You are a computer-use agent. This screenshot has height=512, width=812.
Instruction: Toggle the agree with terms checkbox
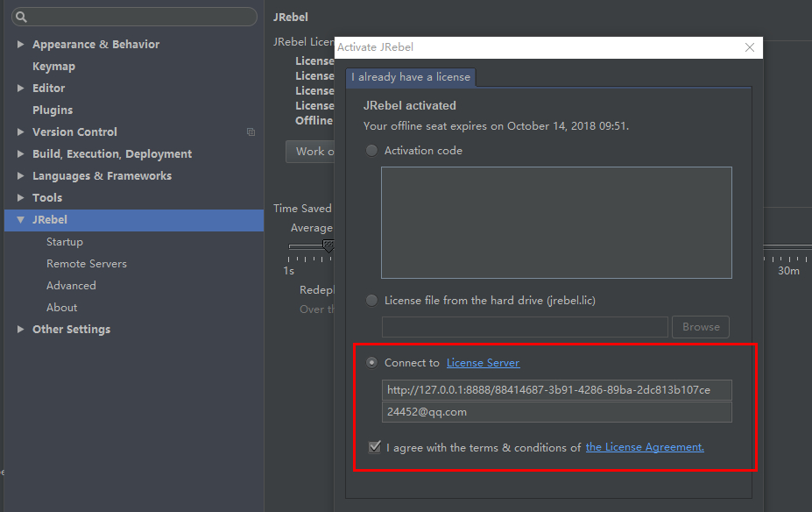[374, 447]
